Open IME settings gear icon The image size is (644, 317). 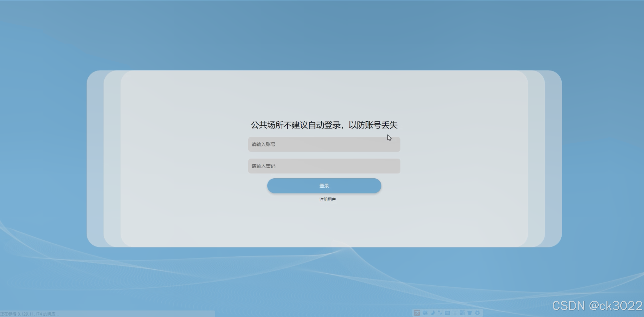click(477, 313)
